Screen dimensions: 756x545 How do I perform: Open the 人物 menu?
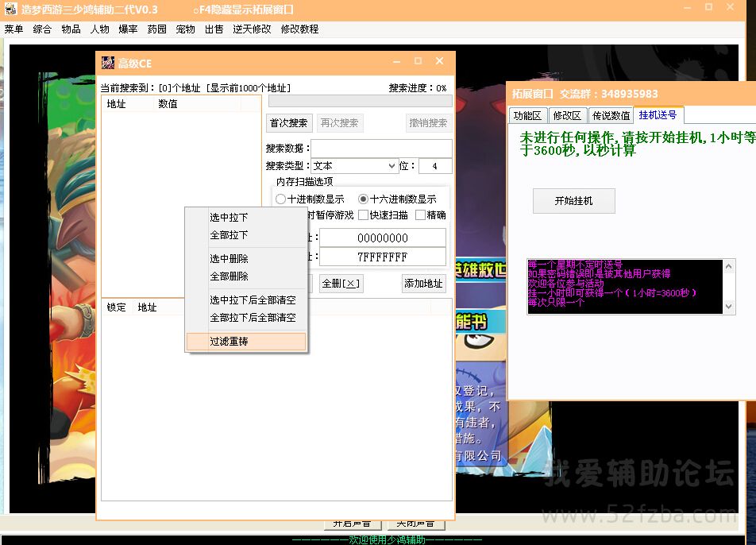tap(100, 29)
